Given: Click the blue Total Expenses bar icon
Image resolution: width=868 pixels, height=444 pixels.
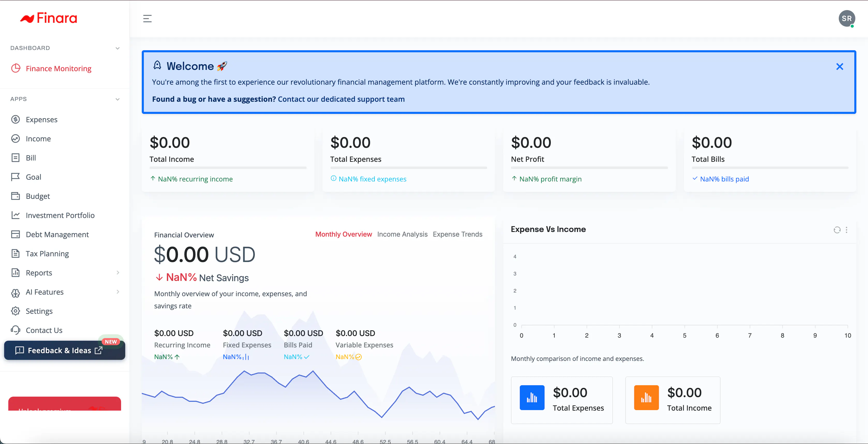Looking at the screenshot, I should pos(532,397).
